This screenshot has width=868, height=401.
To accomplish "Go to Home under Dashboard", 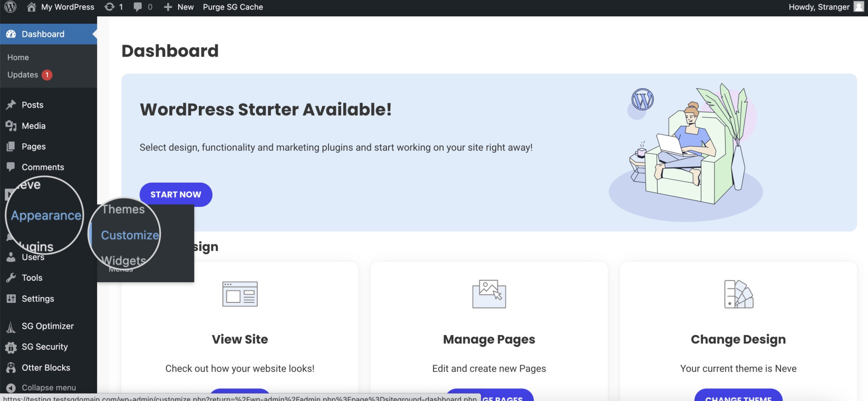I will pos(18,57).
